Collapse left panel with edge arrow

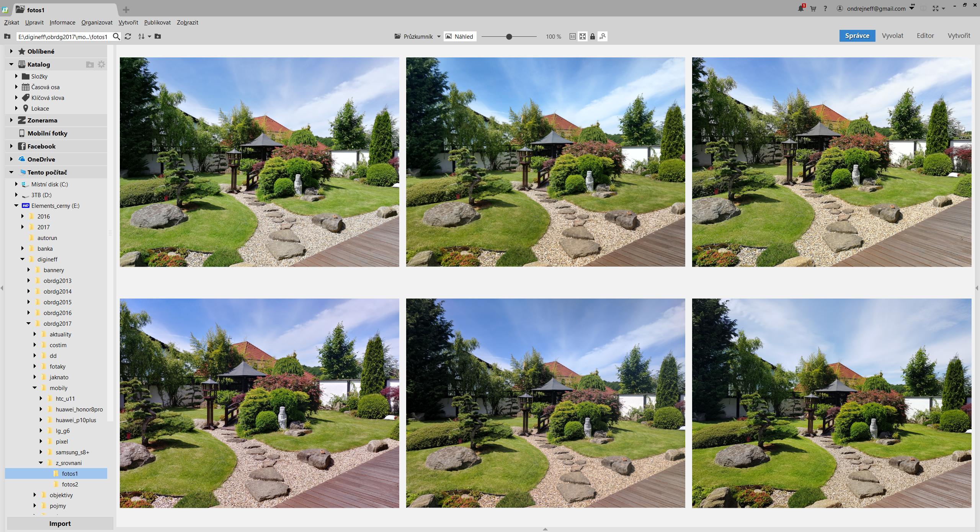(x=2, y=288)
